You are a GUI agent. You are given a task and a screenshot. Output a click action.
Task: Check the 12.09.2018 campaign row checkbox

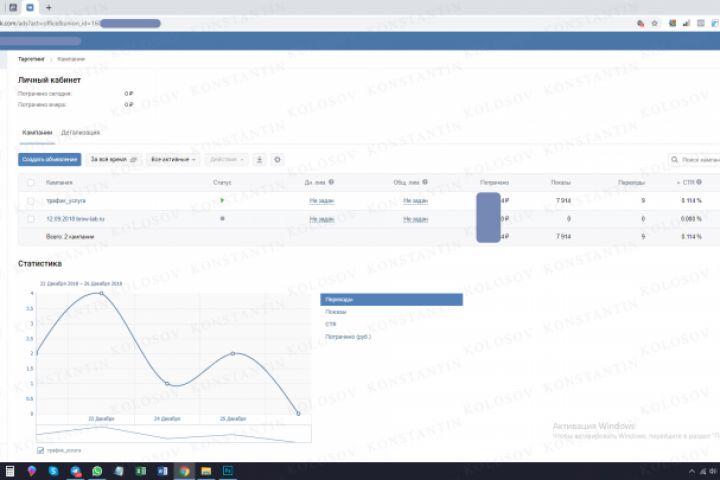pyautogui.click(x=31, y=219)
